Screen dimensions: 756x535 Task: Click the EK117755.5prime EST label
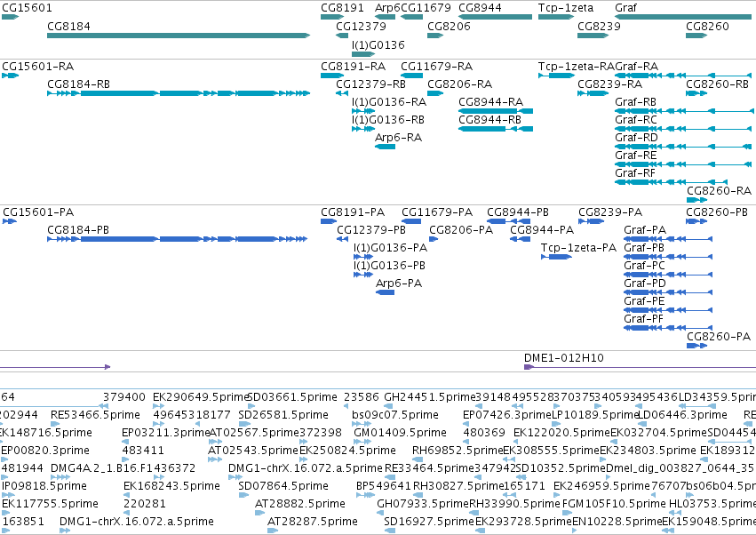(x=50, y=504)
